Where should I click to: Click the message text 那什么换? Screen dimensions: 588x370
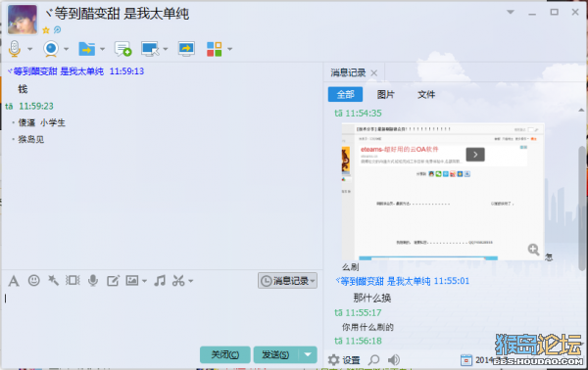click(x=372, y=299)
